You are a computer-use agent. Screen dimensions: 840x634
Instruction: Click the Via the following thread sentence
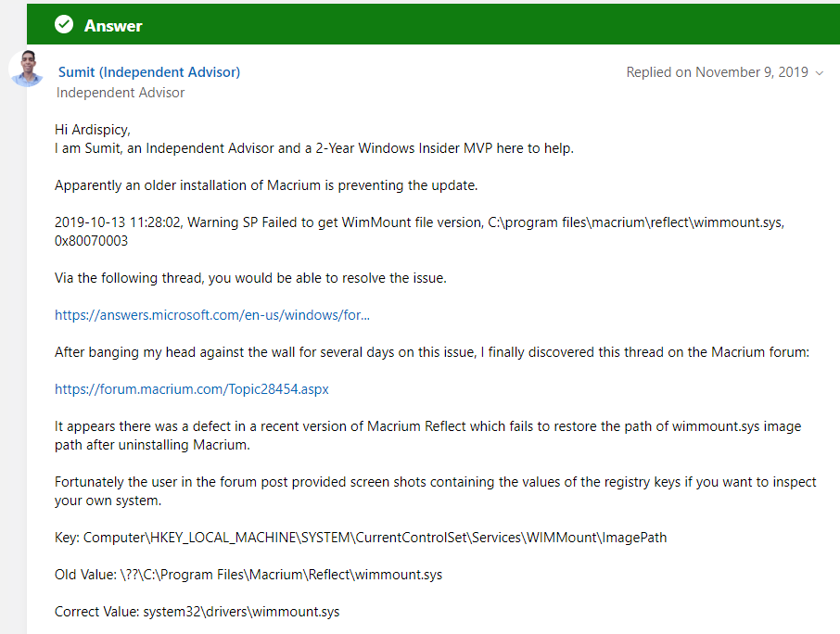(250, 278)
